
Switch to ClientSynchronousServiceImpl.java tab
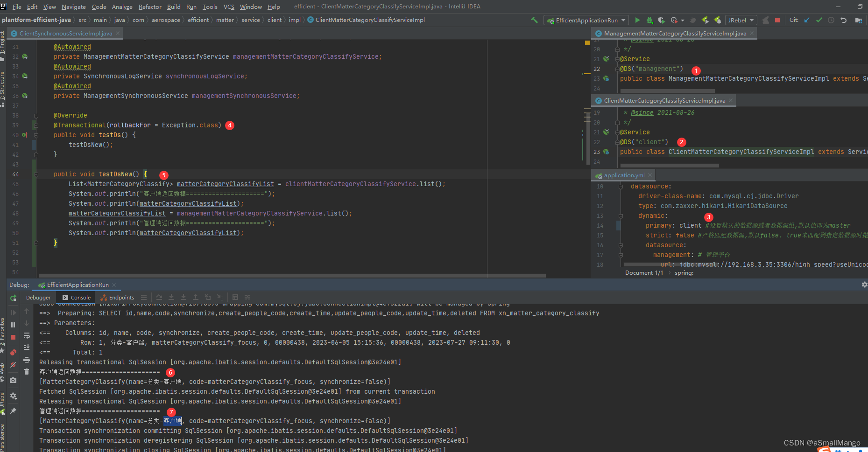[x=65, y=34]
